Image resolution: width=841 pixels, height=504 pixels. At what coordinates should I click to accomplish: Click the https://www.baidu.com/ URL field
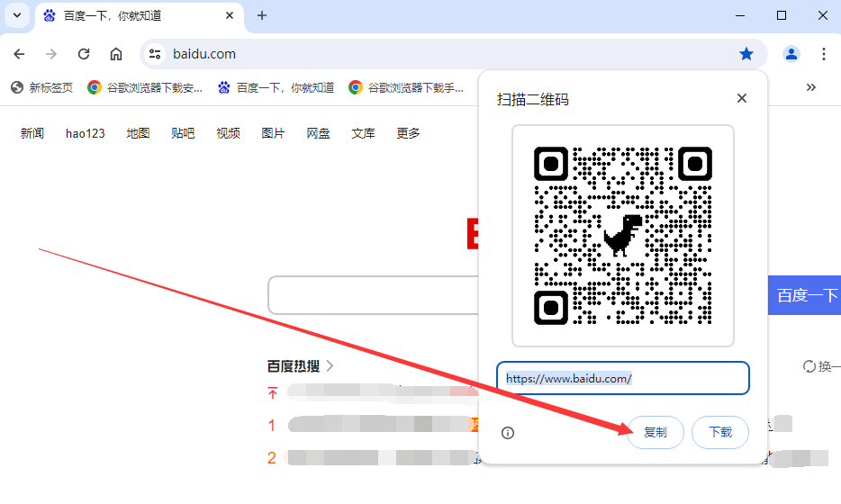coord(623,378)
